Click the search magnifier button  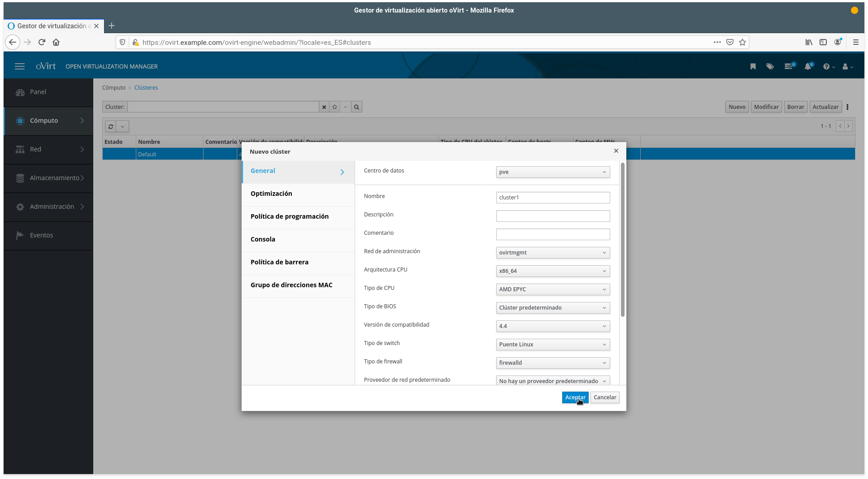[356, 107]
